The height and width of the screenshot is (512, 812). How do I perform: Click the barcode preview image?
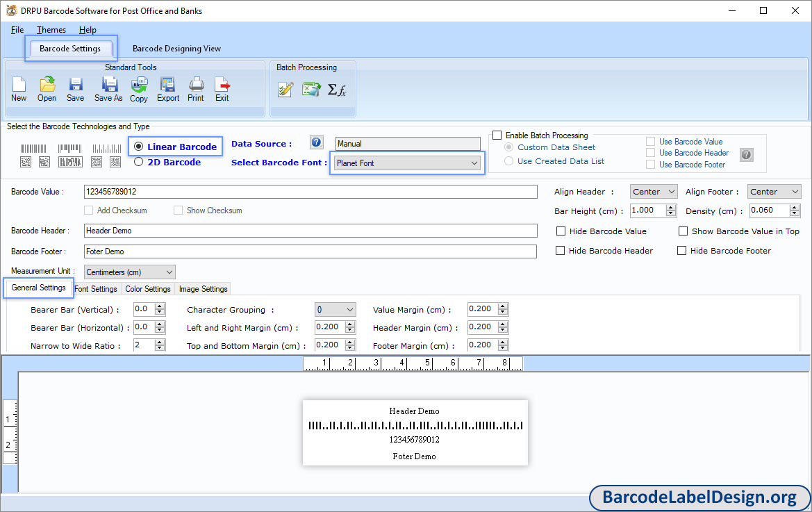coord(415,432)
